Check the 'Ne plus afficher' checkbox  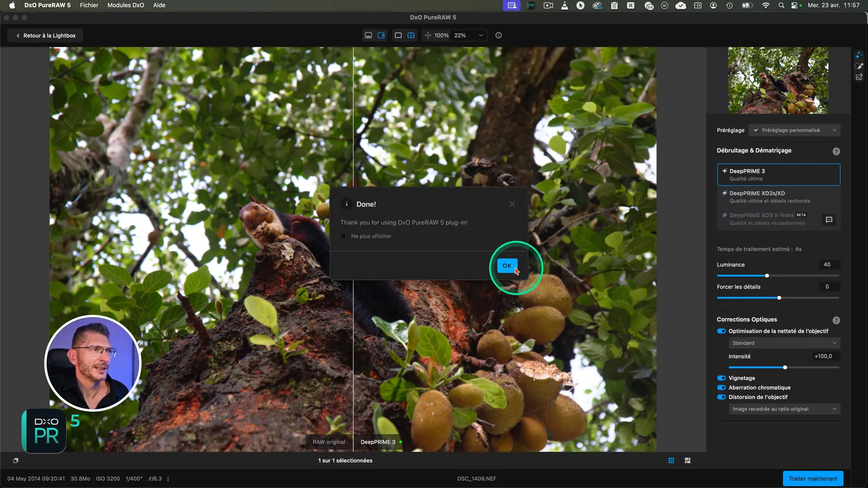click(343, 236)
